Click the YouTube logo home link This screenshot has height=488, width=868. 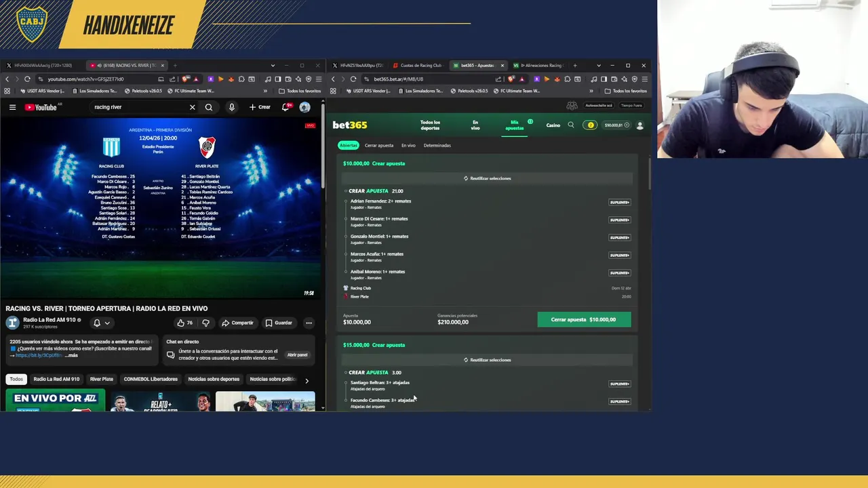click(41, 107)
